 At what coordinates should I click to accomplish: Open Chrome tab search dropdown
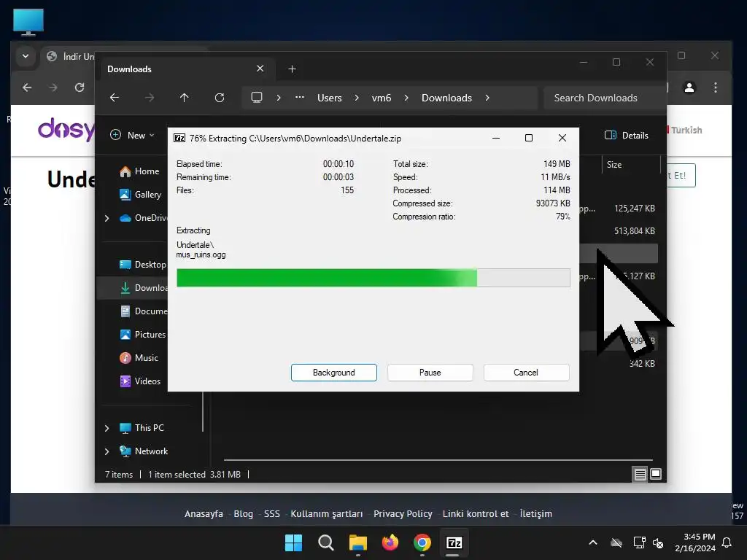point(26,56)
